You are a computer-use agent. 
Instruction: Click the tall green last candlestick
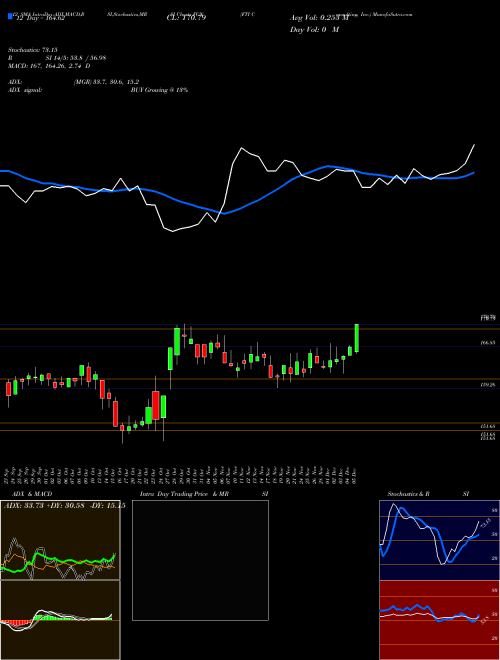(x=357, y=338)
